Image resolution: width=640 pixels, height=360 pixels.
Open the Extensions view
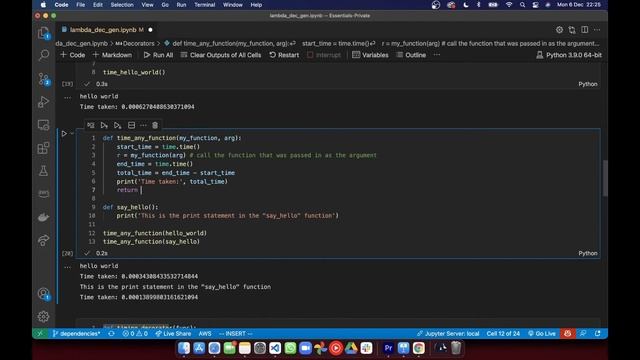coord(43,148)
